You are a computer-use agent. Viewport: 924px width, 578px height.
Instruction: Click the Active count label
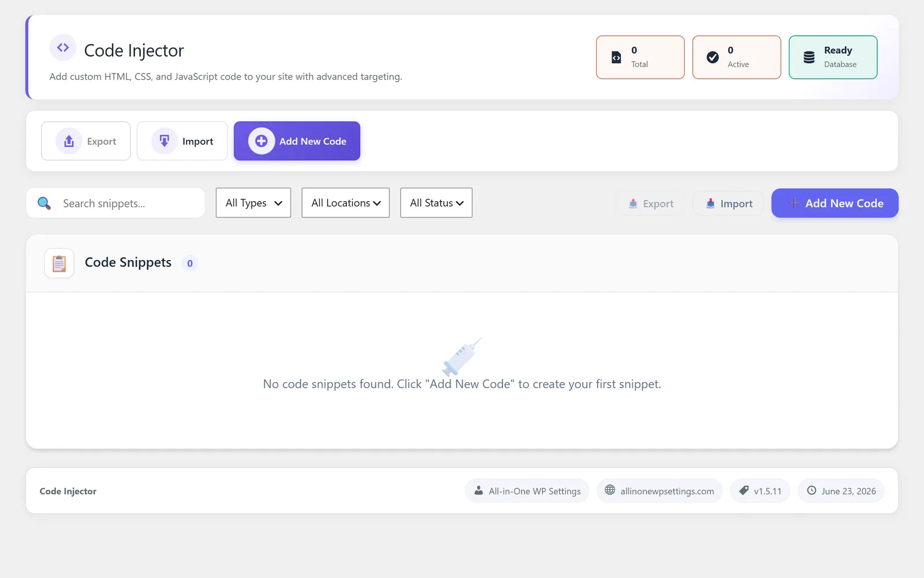738,64
